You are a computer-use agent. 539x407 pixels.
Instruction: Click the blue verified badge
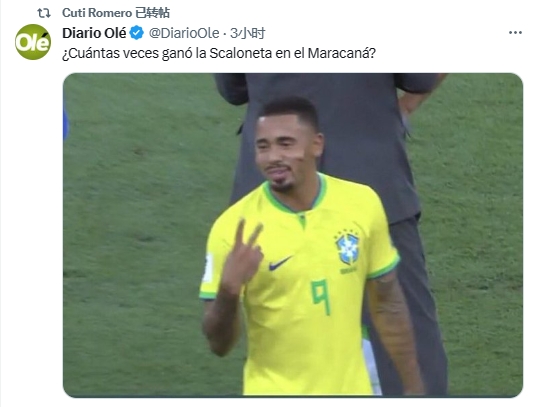click(x=137, y=33)
